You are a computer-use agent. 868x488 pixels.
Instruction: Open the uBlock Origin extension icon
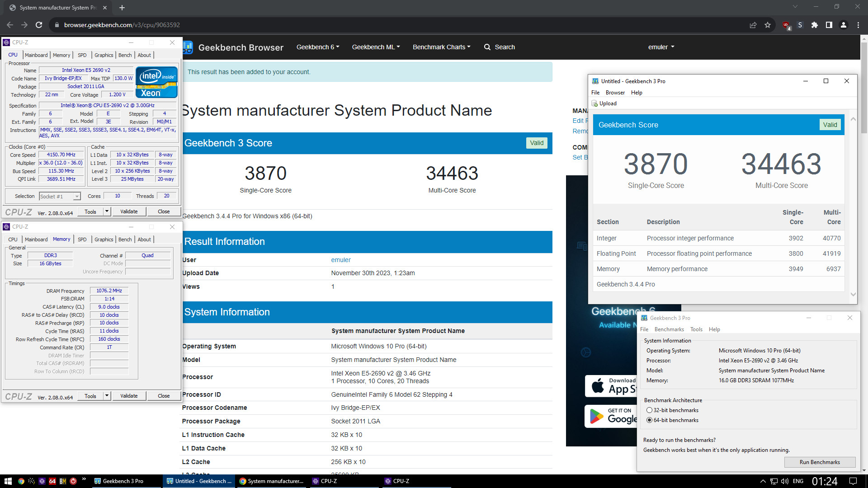click(786, 25)
